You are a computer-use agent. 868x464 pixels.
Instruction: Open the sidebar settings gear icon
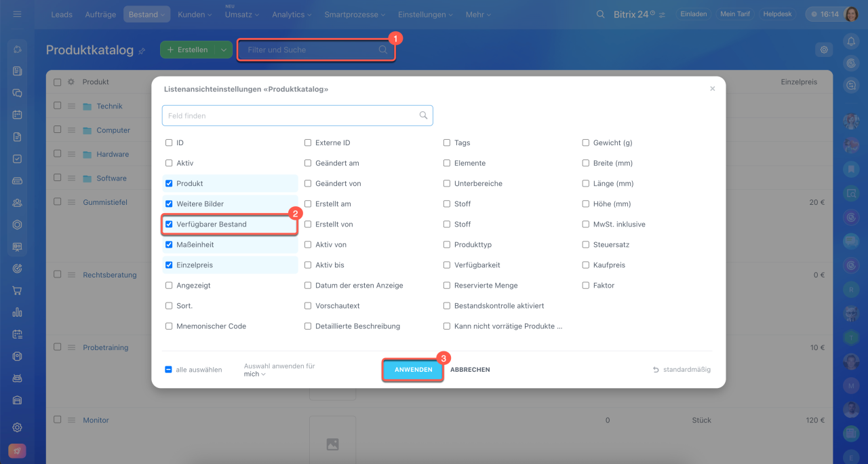point(18,427)
